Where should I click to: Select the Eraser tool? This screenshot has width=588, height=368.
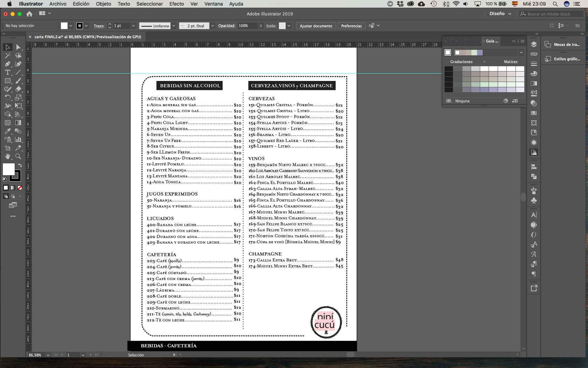click(18, 89)
